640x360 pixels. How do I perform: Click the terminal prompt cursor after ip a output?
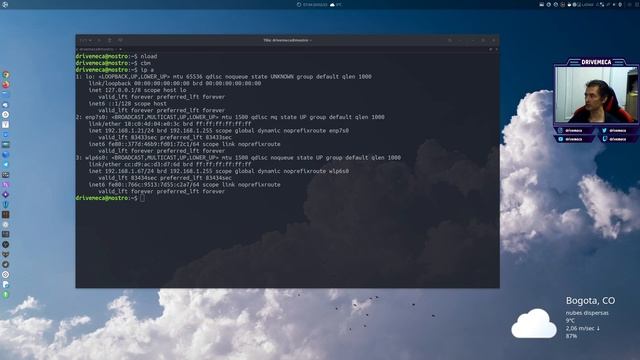click(142, 198)
